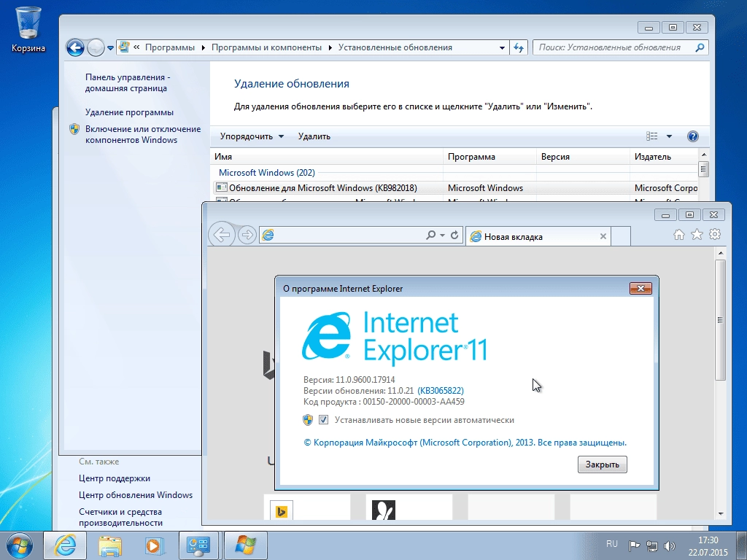Expand the address bar history dropdown
This screenshot has height=560, width=747.
[502, 47]
